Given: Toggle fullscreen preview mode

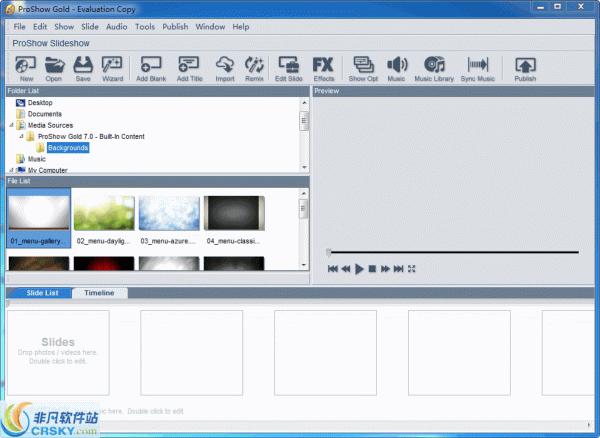Looking at the screenshot, I should point(411,269).
